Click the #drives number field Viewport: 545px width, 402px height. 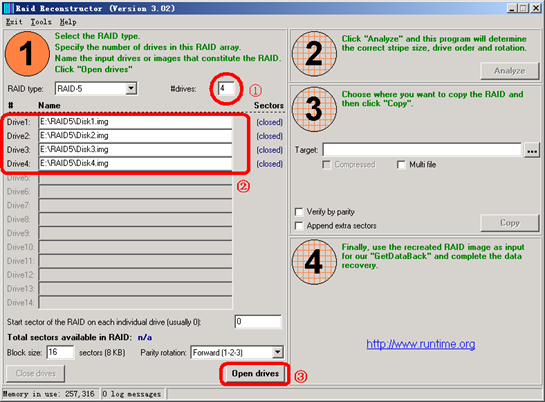coord(226,88)
